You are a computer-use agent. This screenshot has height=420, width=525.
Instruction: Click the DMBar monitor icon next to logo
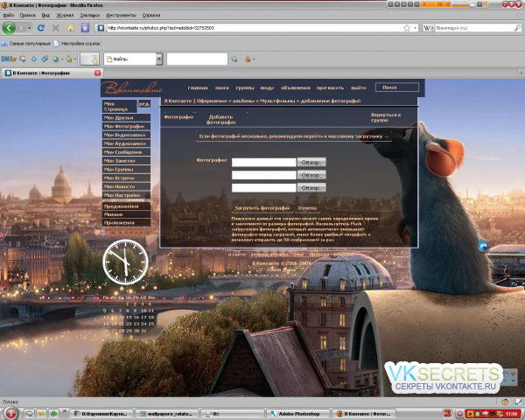pyautogui.click(x=23, y=59)
